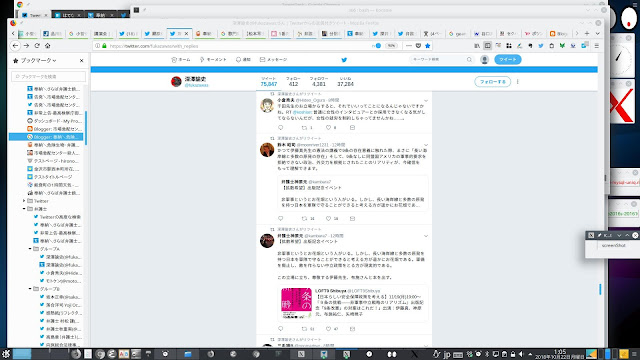Open Twitter Moments (モーメント) navigation item
The width and height of the screenshot is (640, 360).
point(213,60)
